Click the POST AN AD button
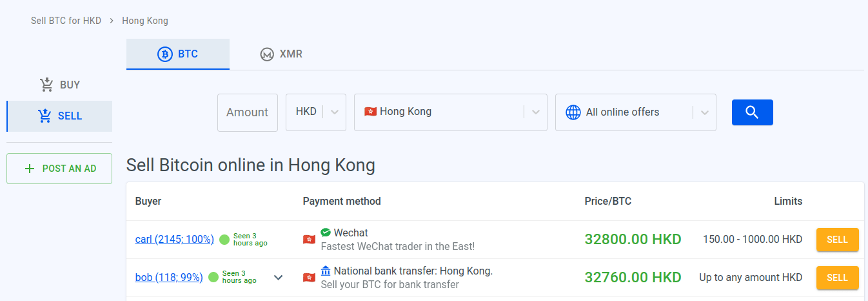This screenshot has width=868, height=301. (59, 169)
